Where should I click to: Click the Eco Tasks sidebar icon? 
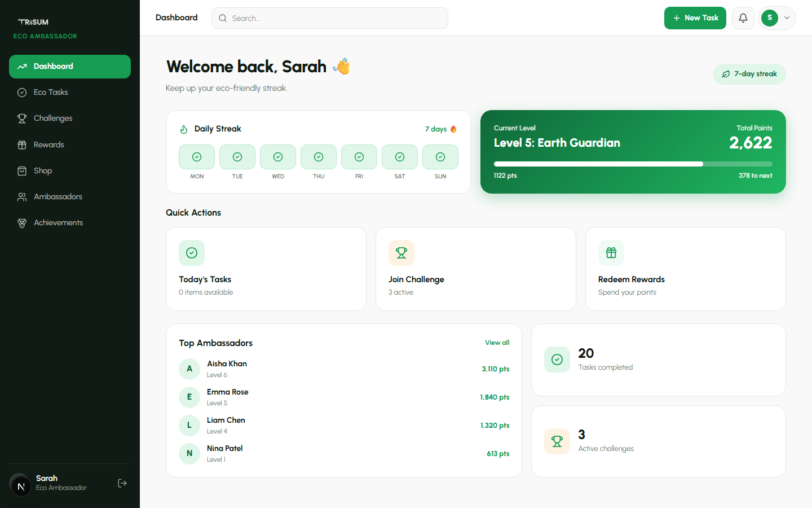point(22,93)
